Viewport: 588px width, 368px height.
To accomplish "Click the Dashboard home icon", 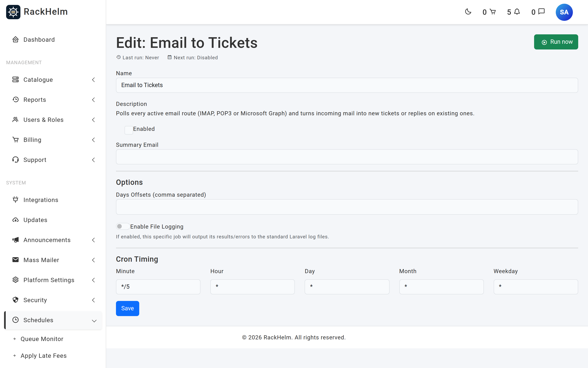I will coord(16,39).
